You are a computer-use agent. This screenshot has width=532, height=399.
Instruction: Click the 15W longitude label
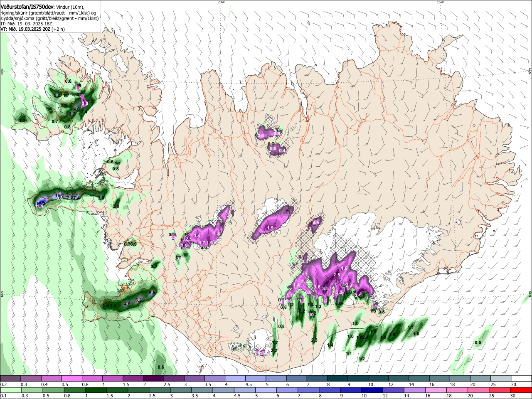click(440, 2)
